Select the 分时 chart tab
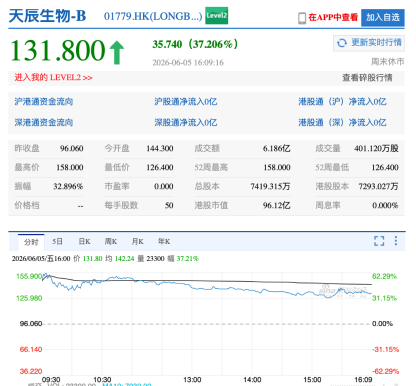The height and width of the screenshot is (386, 416). pyautogui.click(x=31, y=242)
